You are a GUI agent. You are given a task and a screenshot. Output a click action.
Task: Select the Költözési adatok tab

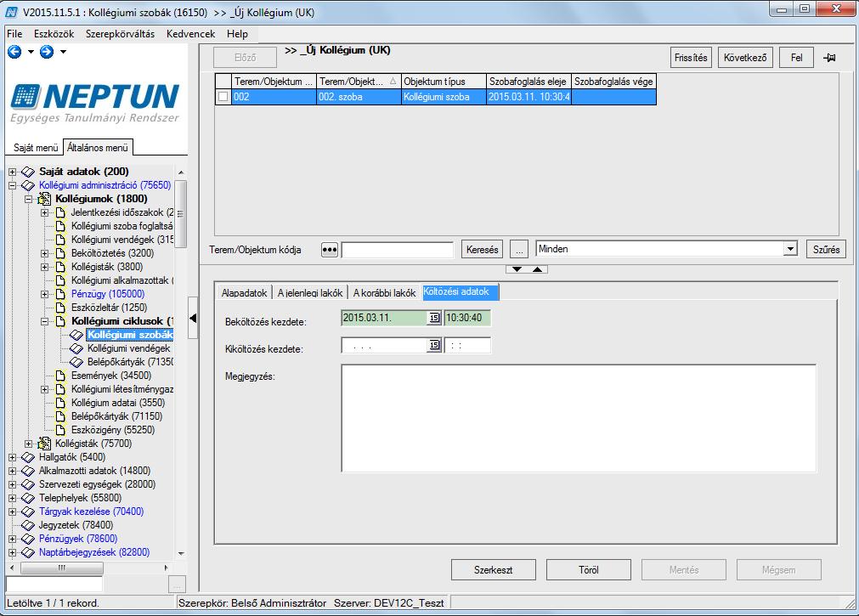461,292
